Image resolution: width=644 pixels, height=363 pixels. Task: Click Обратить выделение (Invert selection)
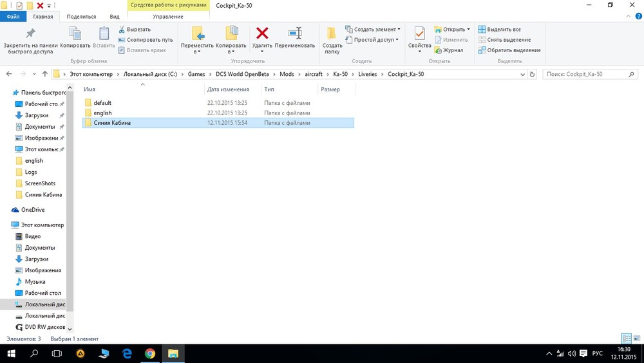click(509, 50)
